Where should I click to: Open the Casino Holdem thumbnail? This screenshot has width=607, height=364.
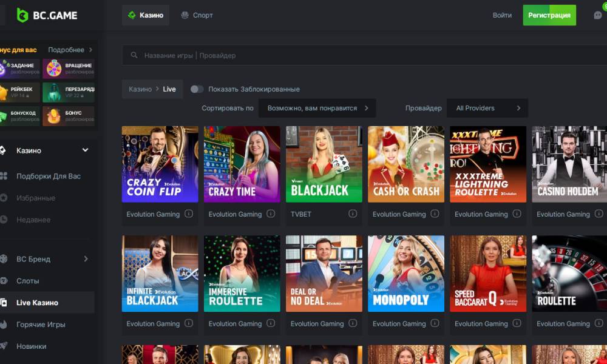point(569,164)
